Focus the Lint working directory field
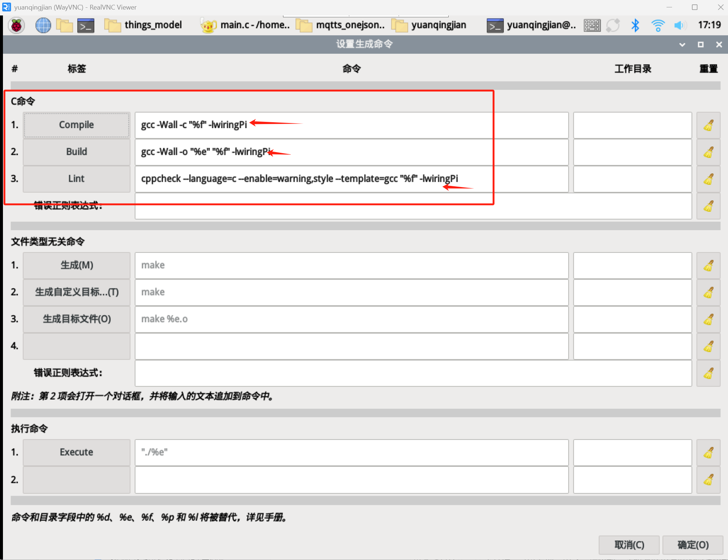This screenshot has width=728, height=560. click(x=632, y=179)
